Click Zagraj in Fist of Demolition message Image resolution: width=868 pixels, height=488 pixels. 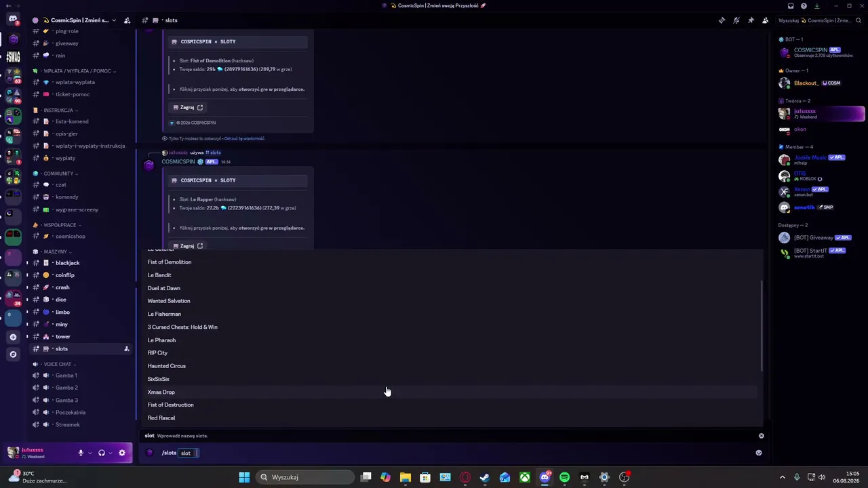(188, 108)
